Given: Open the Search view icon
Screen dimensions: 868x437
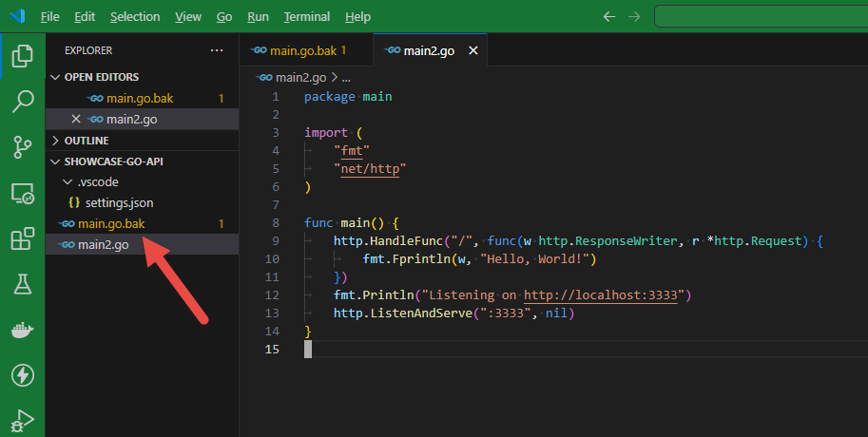Looking at the screenshot, I should (x=22, y=102).
